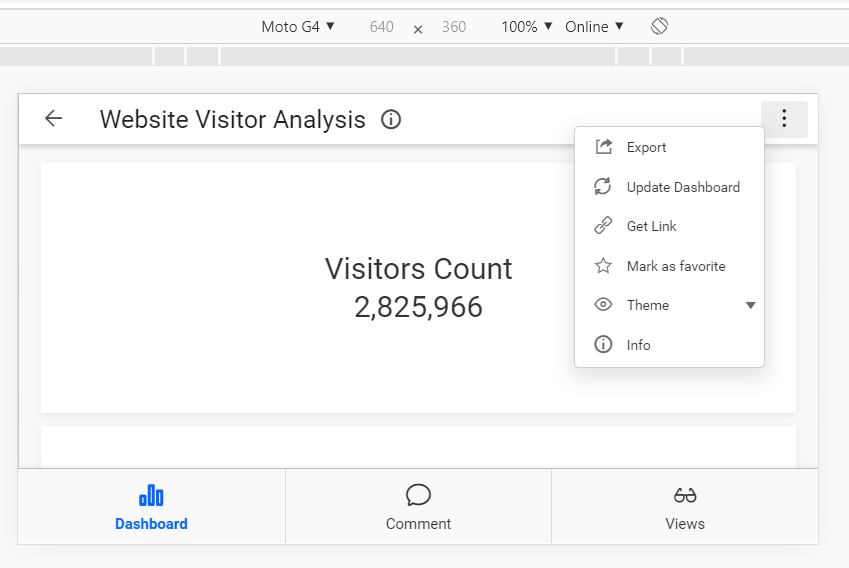Click the Views glasses icon
The image size is (849, 568).
click(x=685, y=495)
